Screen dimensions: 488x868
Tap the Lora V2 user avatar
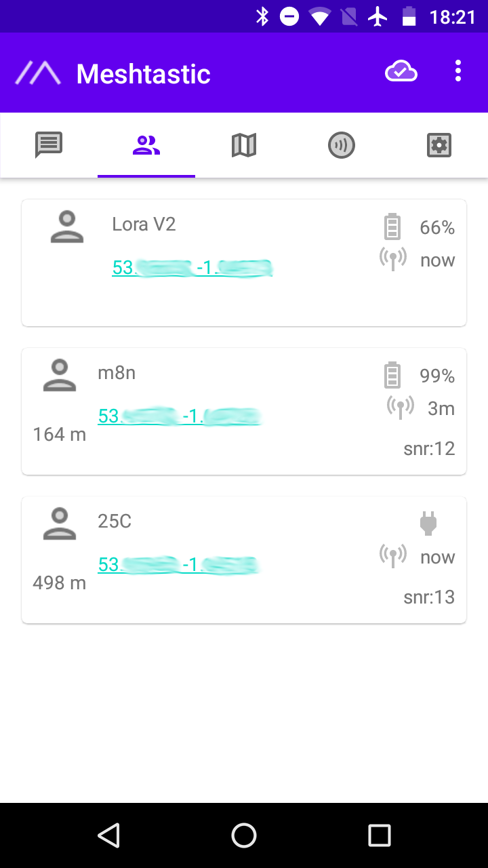[67, 227]
